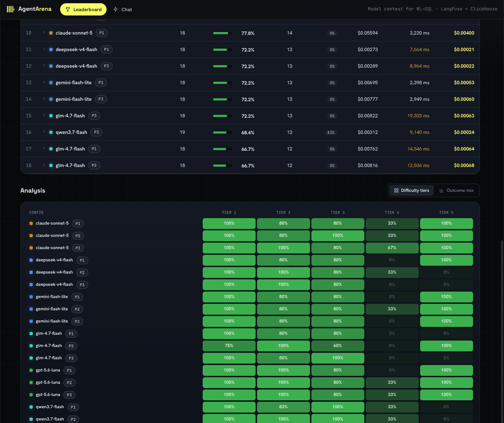Viewport: 504px width, 423px height.
Task: Expand rank 14 gemini-flash-lite P3 row
Action: pyautogui.click(x=44, y=99)
